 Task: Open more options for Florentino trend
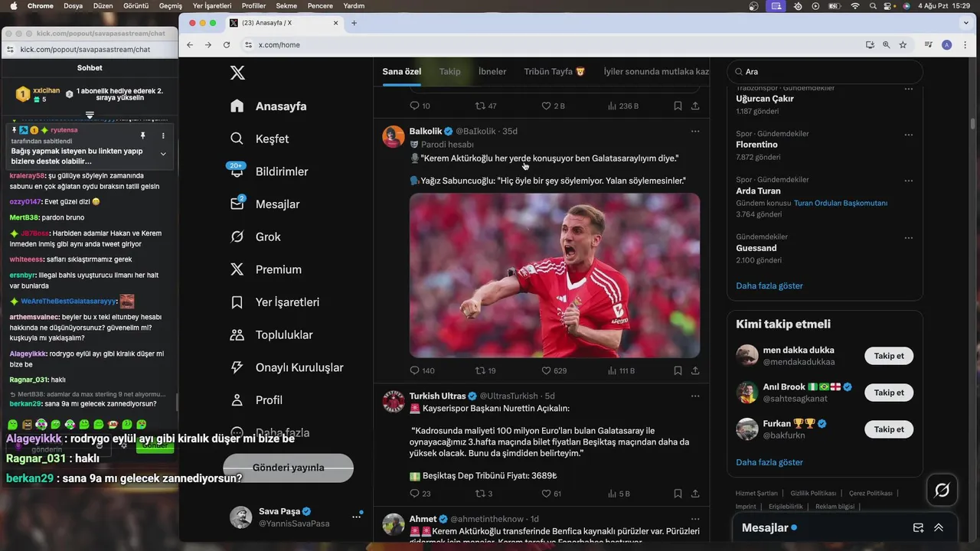tap(909, 135)
